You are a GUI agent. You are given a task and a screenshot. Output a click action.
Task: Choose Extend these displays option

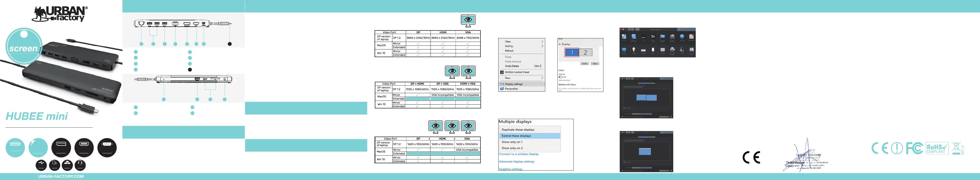529,136
